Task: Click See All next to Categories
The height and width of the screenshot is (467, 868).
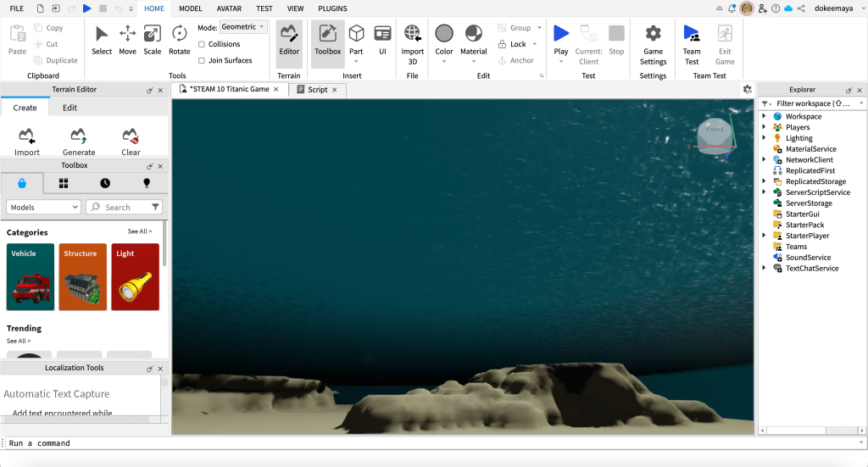Action: click(x=140, y=231)
